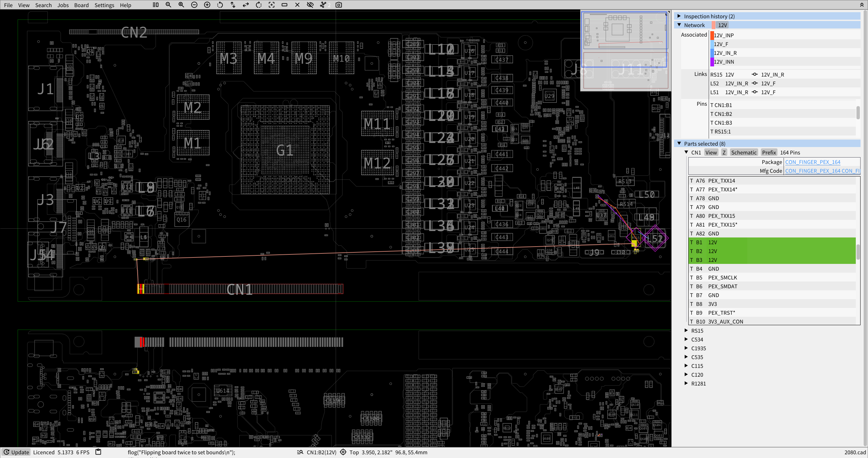Click the network graph nodes icon
Screen dimensions: 868x458
click(x=323, y=5)
